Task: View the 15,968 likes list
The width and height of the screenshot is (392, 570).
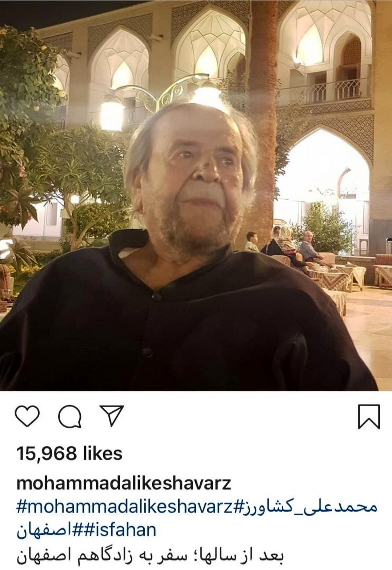Action: click(x=69, y=454)
